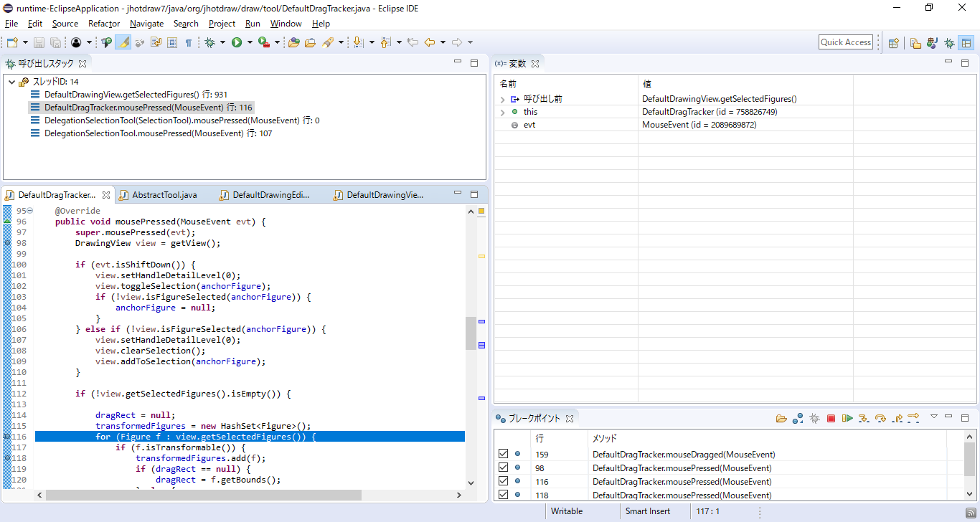Click the Quick Access search field
980x522 pixels.
pyautogui.click(x=846, y=42)
